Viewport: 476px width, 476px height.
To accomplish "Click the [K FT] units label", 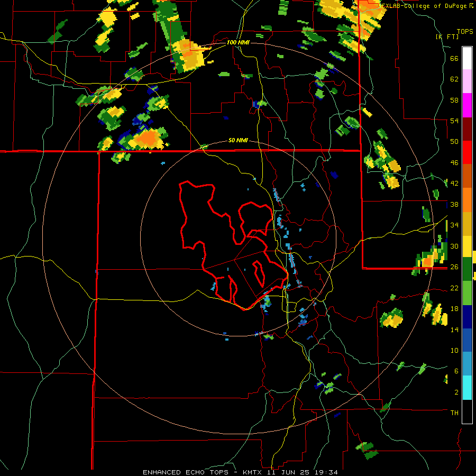I will click(447, 36).
